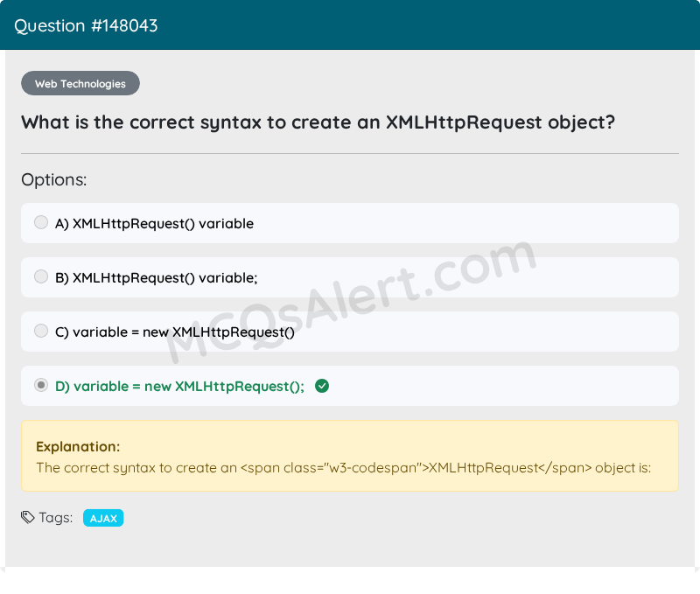Select radio button for option D
Image resolution: width=700 pixels, height=594 pixels.
point(41,385)
